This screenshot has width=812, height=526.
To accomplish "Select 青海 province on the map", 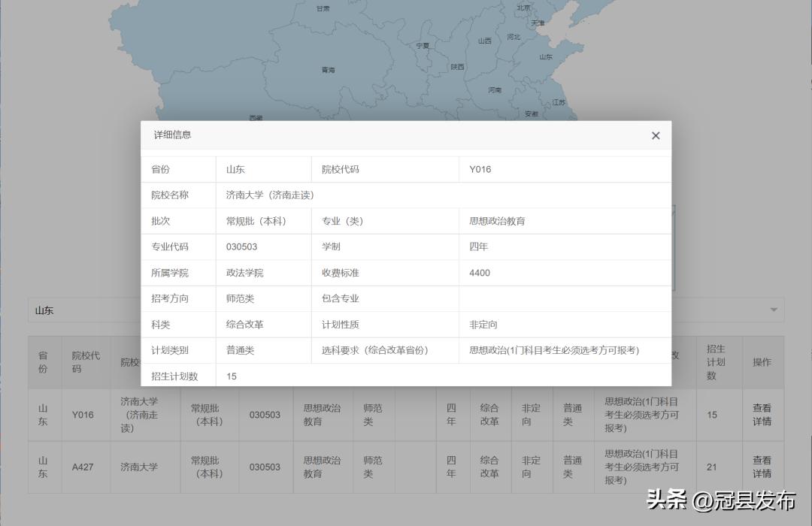I will point(328,70).
